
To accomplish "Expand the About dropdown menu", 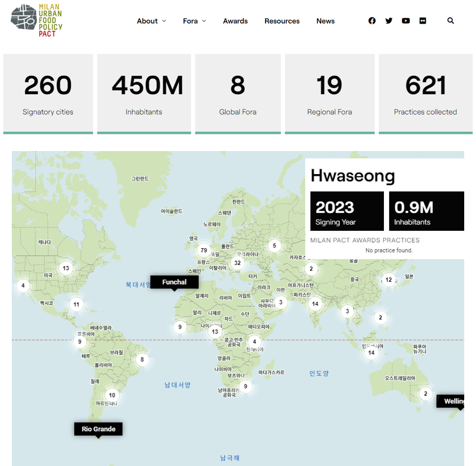I will (151, 21).
